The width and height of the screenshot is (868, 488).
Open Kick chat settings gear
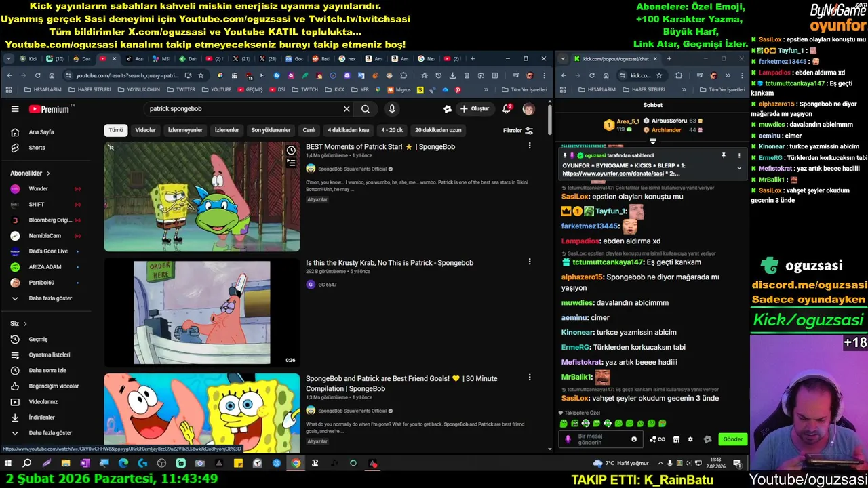click(690, 439)
